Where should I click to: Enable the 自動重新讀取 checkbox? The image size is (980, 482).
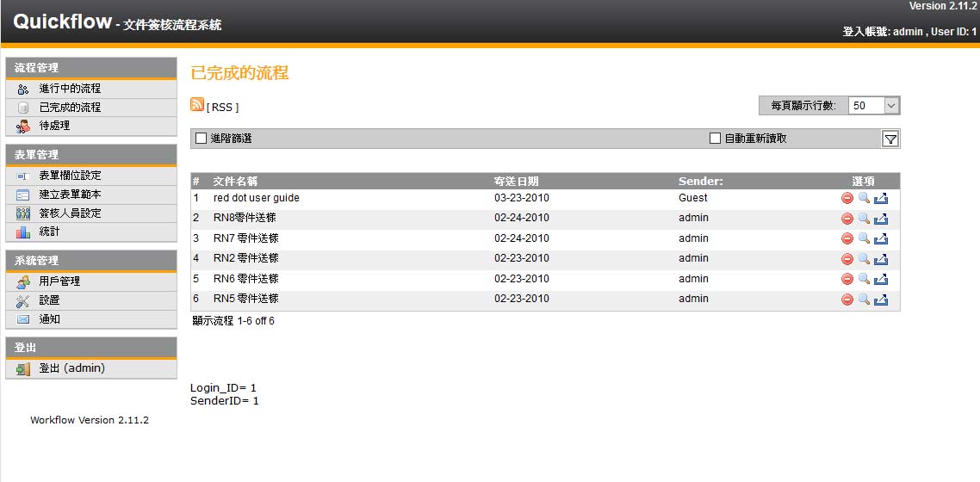[x=715, y=139]
